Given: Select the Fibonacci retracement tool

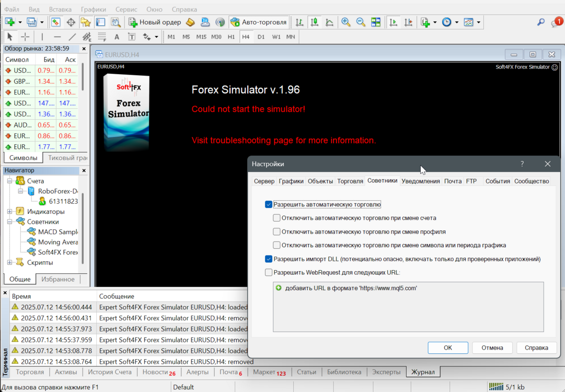Looking at the screenshot, I should point(102,37).
